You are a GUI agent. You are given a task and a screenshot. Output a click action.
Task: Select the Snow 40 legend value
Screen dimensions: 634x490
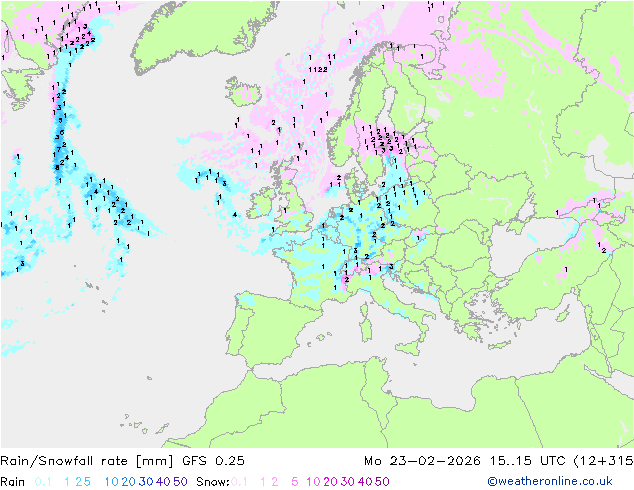[365, 482]
